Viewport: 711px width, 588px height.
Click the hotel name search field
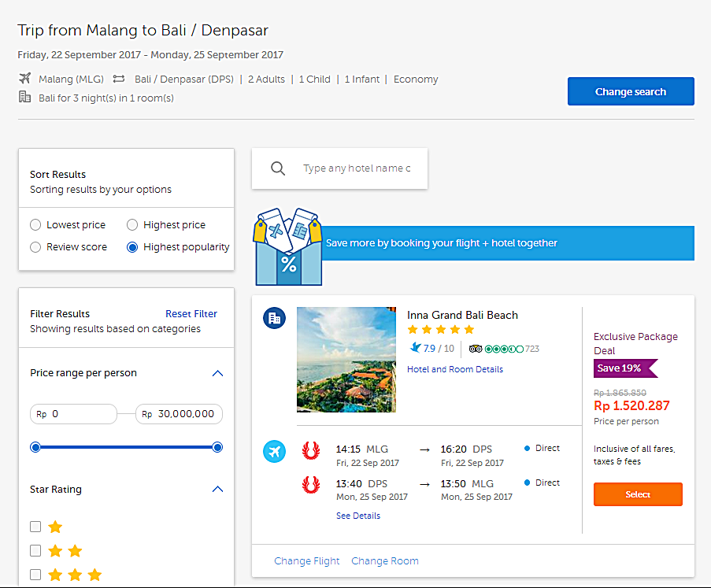click(x=357, y=168)
